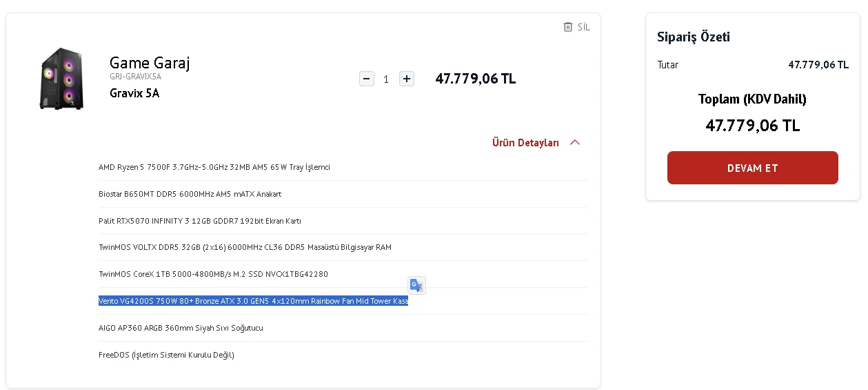Screen dimensions: 868x390
Task: Click the DEVAM ET button
Action: (753, 168)
